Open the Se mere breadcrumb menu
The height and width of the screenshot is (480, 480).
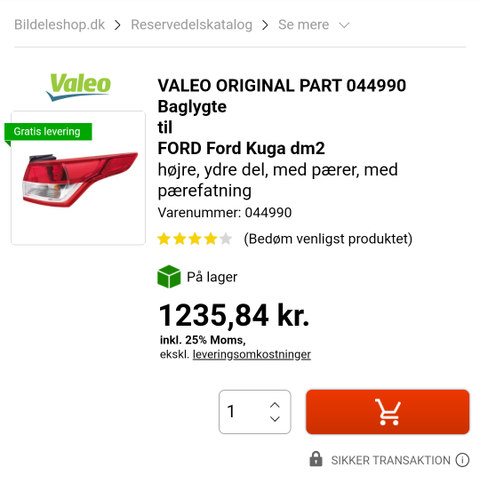click(x=304, y=25)
